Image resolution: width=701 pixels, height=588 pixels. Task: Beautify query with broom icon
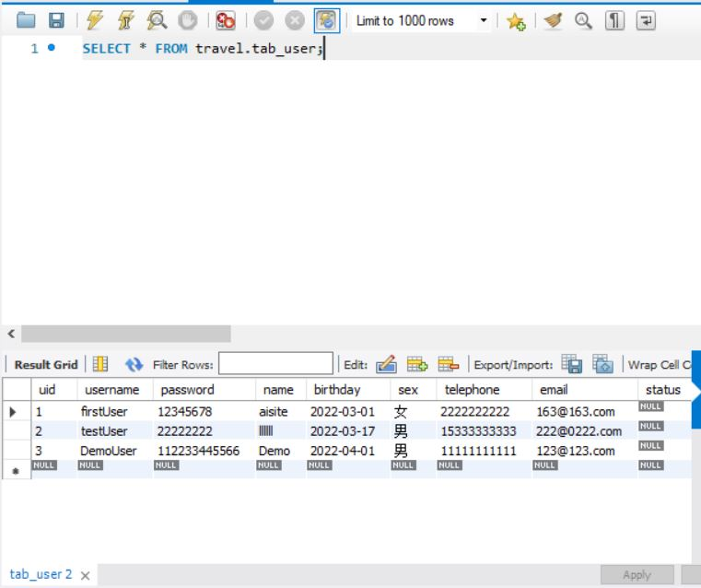tap(553, 20)
